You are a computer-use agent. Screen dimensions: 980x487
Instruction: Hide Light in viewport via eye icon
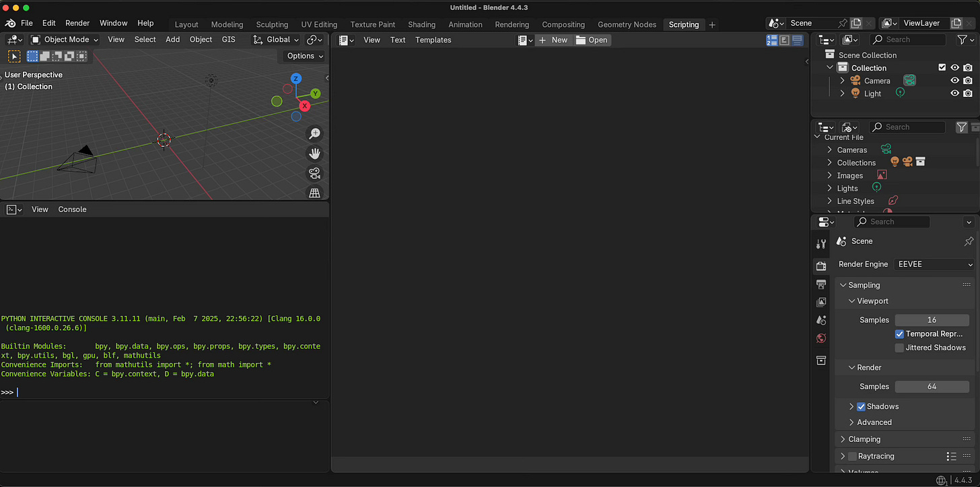[954, 94]
